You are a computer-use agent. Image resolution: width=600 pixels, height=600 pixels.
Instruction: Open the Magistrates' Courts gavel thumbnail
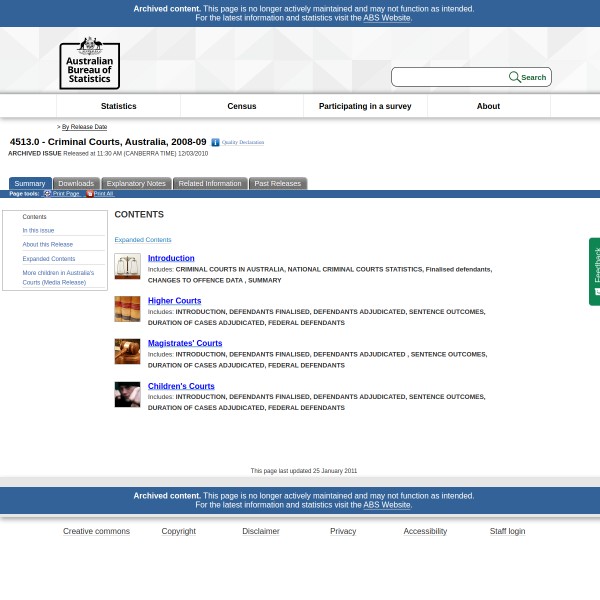(127, 351)
